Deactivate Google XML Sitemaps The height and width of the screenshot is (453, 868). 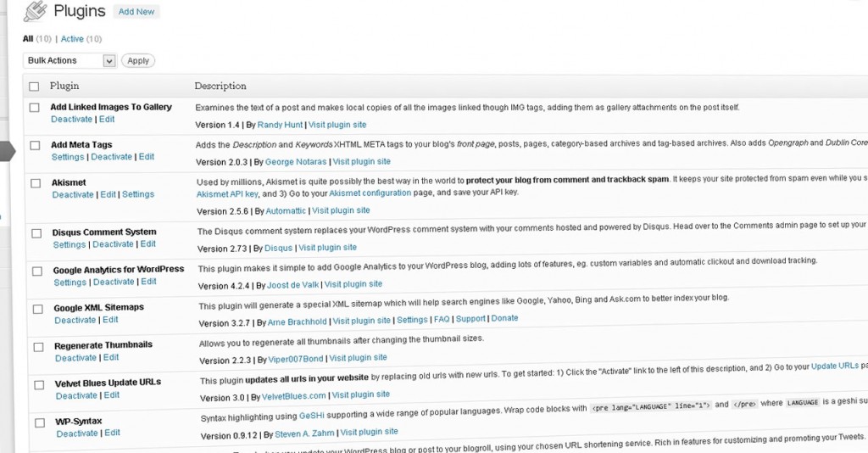(75, 320)
